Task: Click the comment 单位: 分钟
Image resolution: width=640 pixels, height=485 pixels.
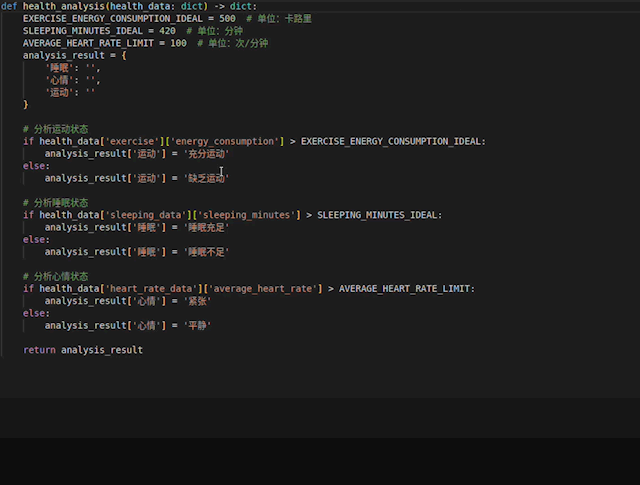Action: [x=215, y=31]
